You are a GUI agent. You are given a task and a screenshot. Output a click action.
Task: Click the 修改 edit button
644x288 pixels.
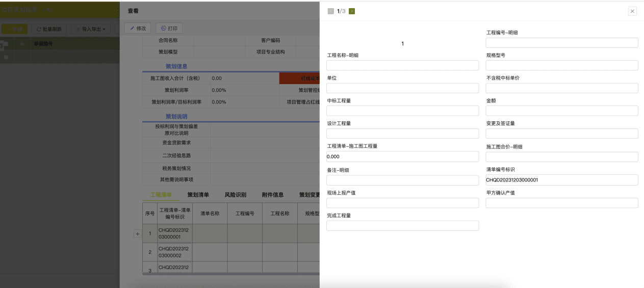tap(138, 29)
